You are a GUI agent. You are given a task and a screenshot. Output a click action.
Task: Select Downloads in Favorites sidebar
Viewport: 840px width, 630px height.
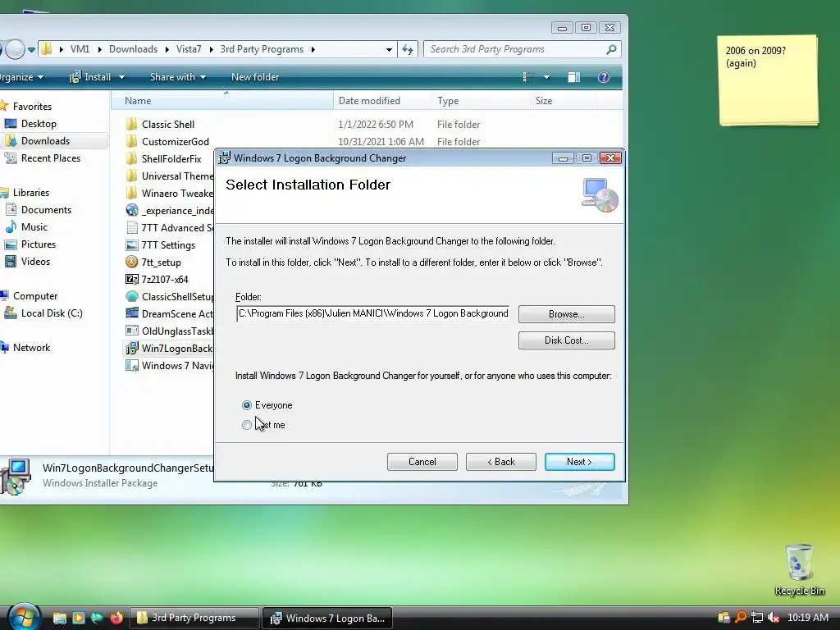(46, 141)
